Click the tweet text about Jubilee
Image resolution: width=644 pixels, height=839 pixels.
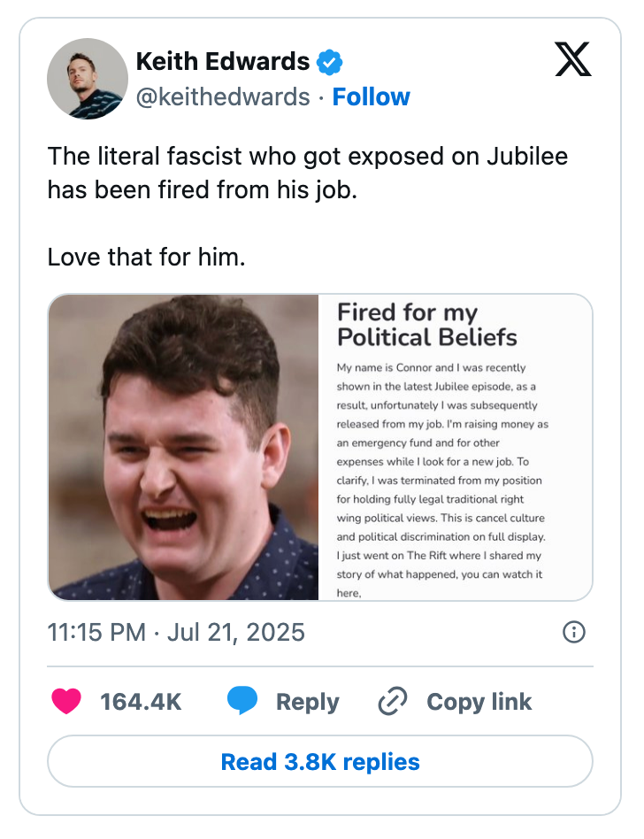tap(307, 173)
